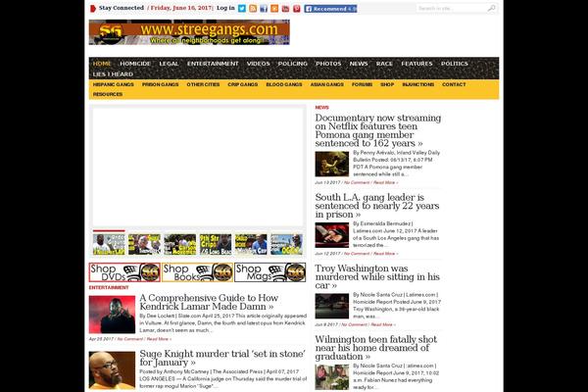This screenshot has height=392, width=588.
Task: Click the Facebook icon in top bar
Action: tap(264, 8)
